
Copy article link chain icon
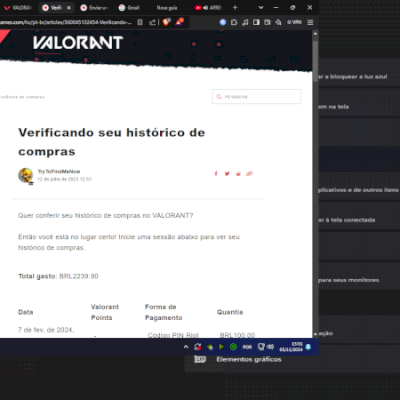point(249,174)
